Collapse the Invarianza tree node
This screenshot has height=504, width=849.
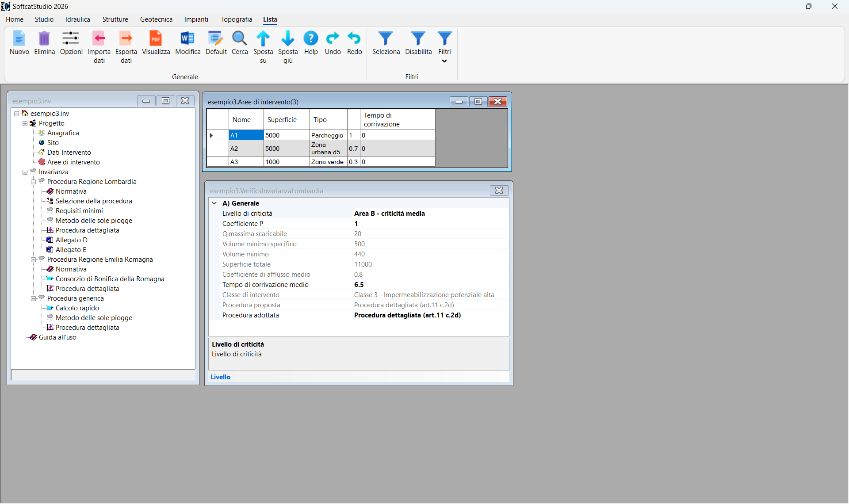(25, 172)
